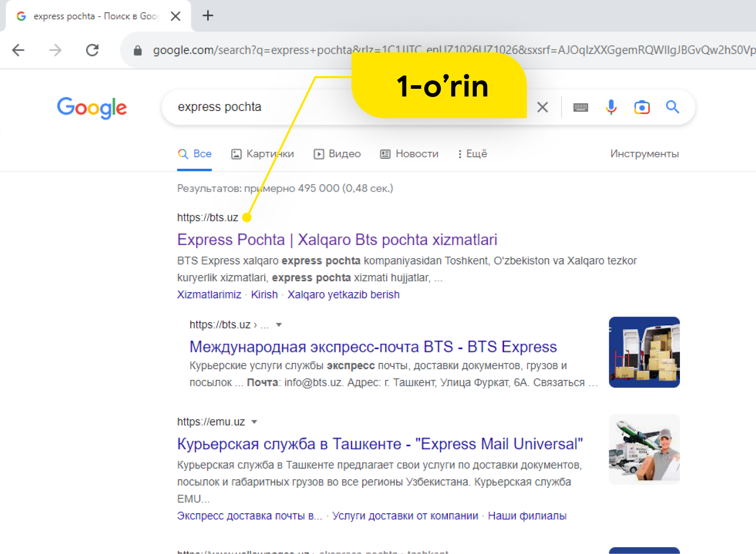Screen dimensions: 756x554
Task: Go back to the previous page
Action: click(x=18, y=50)
